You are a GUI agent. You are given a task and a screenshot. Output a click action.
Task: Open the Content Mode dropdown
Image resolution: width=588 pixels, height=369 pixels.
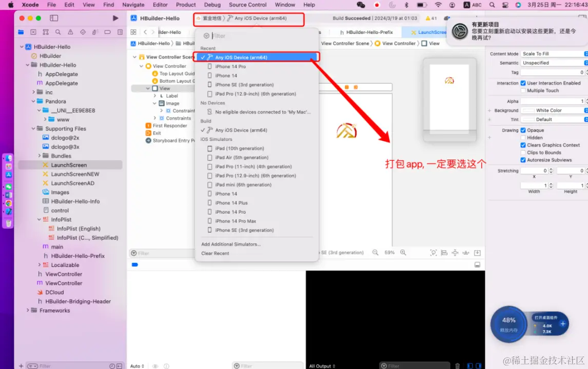click(x=554, y=54)
